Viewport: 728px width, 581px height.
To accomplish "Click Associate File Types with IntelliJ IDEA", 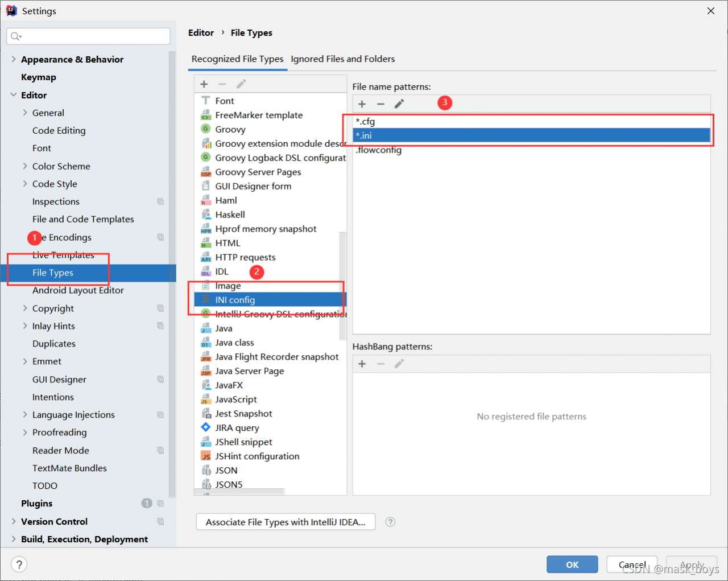I will coord(286,522).
